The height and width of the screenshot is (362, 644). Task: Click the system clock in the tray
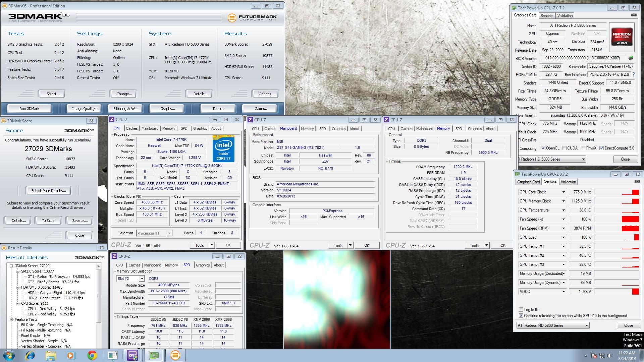pyautogui.click(x=627, y=356)
